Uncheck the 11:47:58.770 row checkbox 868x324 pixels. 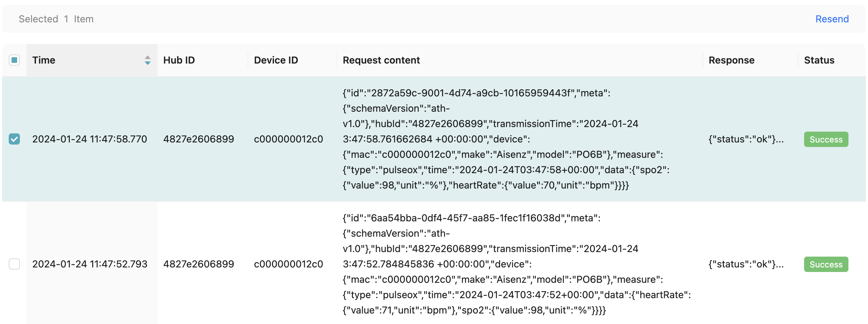pos(14,139)
